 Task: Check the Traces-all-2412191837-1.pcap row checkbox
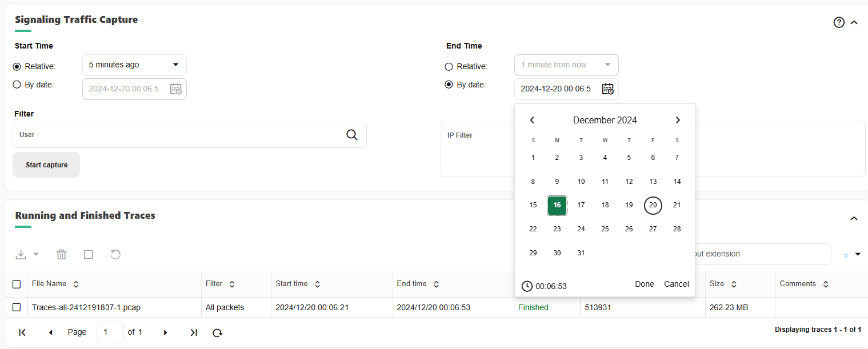click(17, 307)
